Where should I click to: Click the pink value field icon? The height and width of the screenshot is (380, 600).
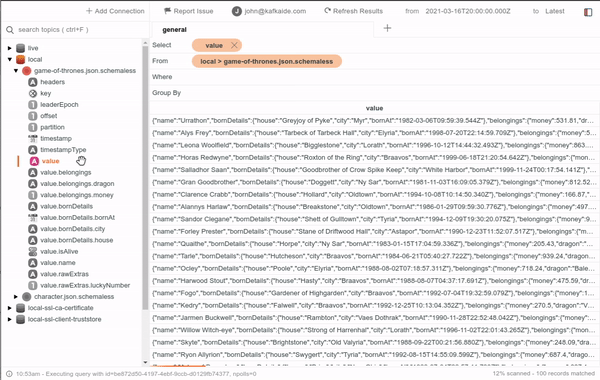pos(34,161)
